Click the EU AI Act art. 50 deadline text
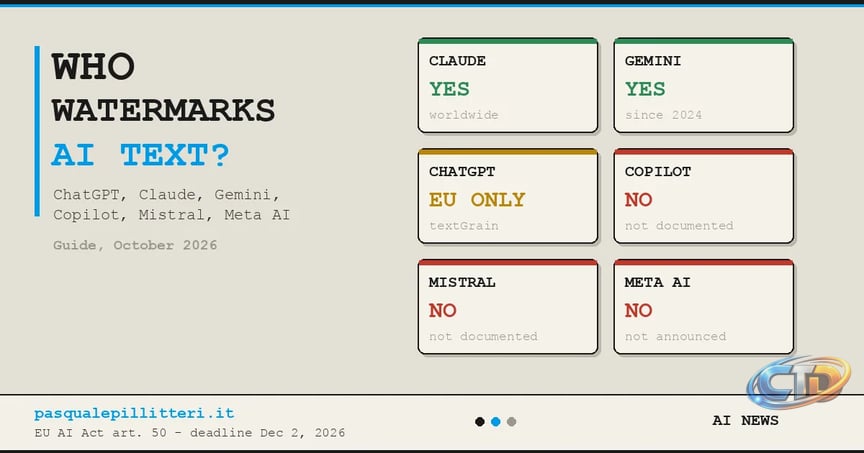 (x=190, y=433)
